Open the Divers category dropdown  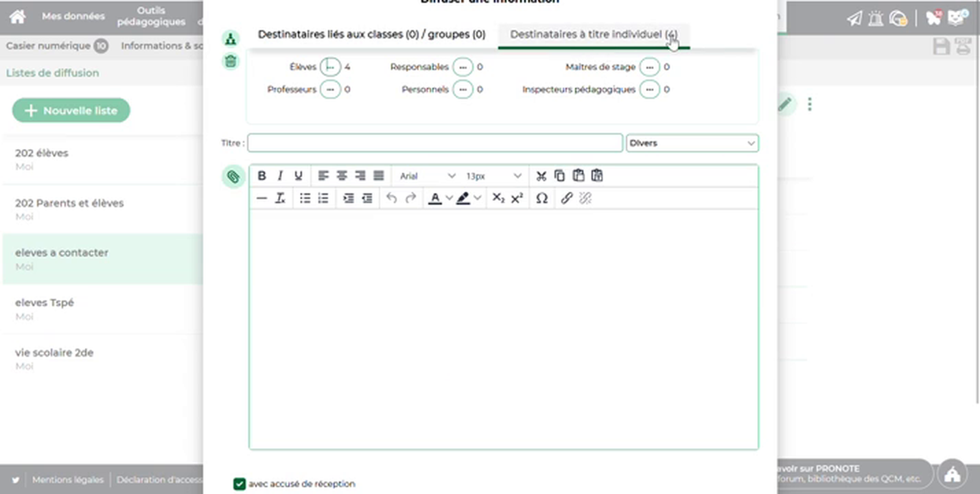(x=691, y=143)
